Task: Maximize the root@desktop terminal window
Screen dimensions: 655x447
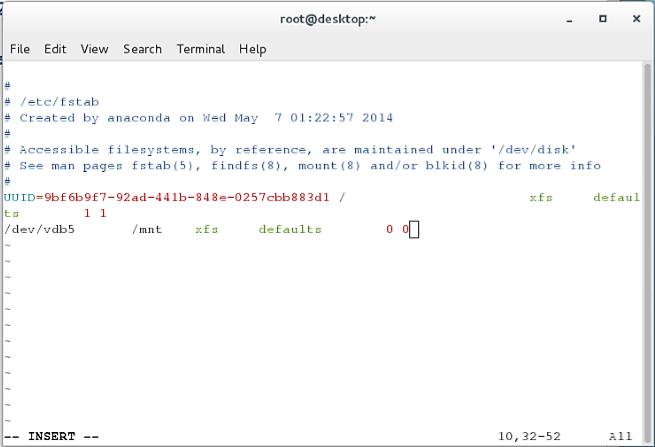Action: pyautogui.click(x=602, y=19)
